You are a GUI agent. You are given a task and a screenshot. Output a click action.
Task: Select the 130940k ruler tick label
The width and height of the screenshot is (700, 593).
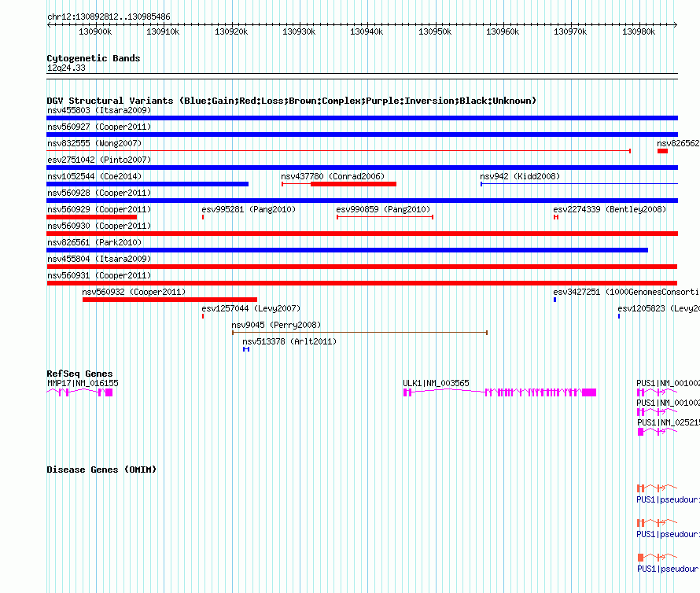(x=367, y=31)
